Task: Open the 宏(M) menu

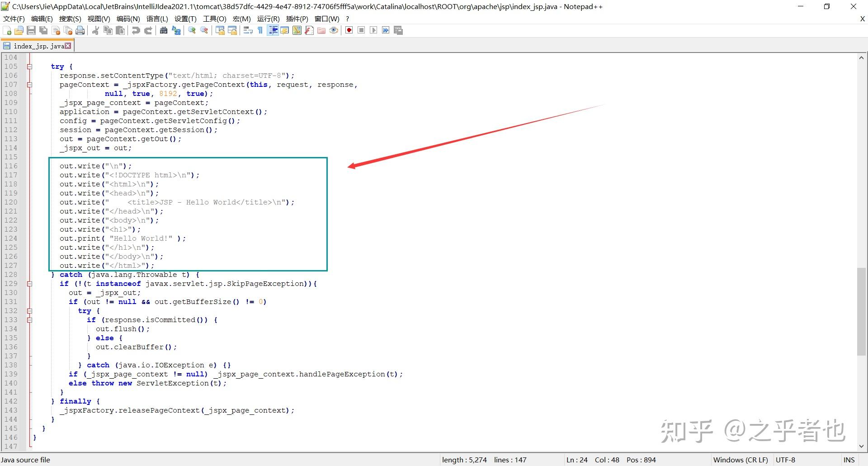Action: 242,19
